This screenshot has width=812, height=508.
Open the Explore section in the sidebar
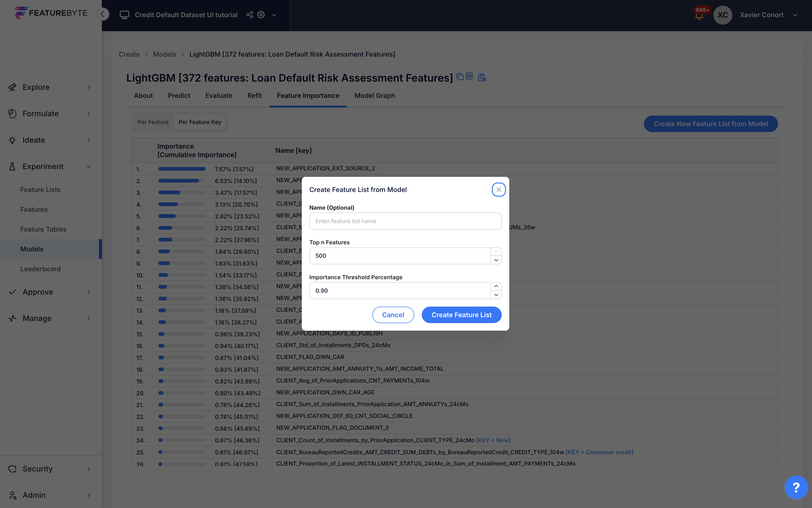[36, 87]
